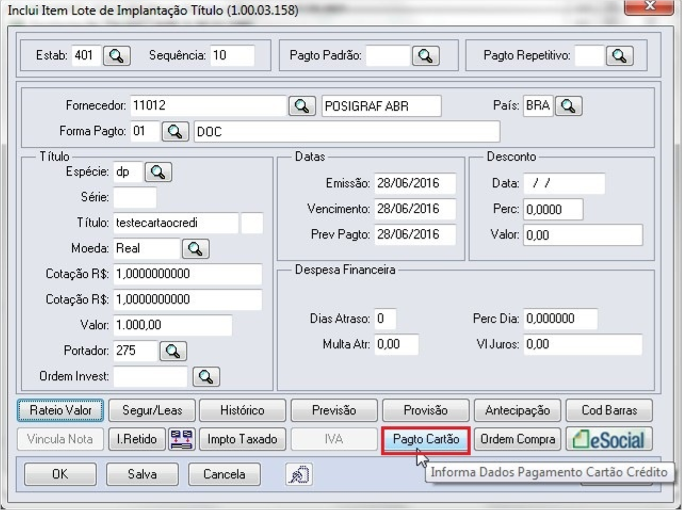
Task: Focus the Moeda field showing Real
Action: 147,249
